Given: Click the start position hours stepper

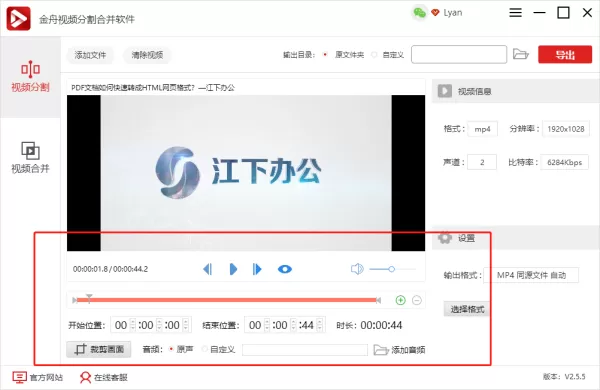Looking at the screenshot, I should [133, 325].
